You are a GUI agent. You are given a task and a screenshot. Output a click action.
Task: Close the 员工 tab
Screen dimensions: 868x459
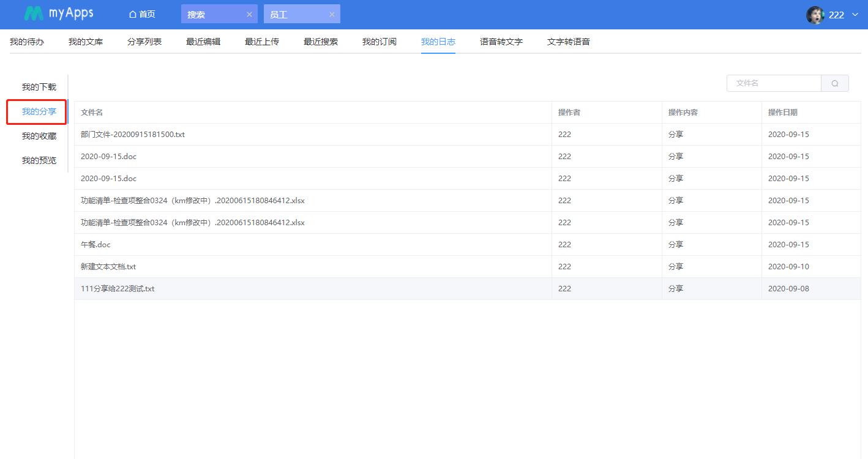[x=332, y=15]
